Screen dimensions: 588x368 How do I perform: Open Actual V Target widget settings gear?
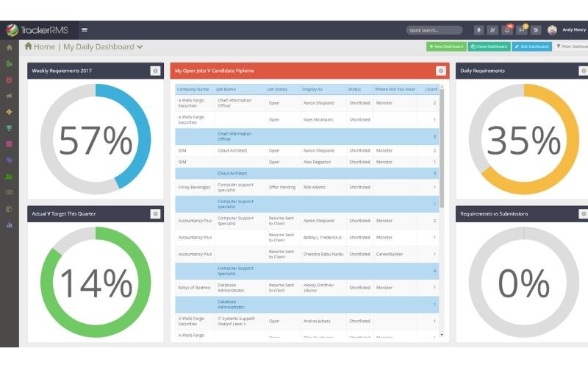coord(155,213)
